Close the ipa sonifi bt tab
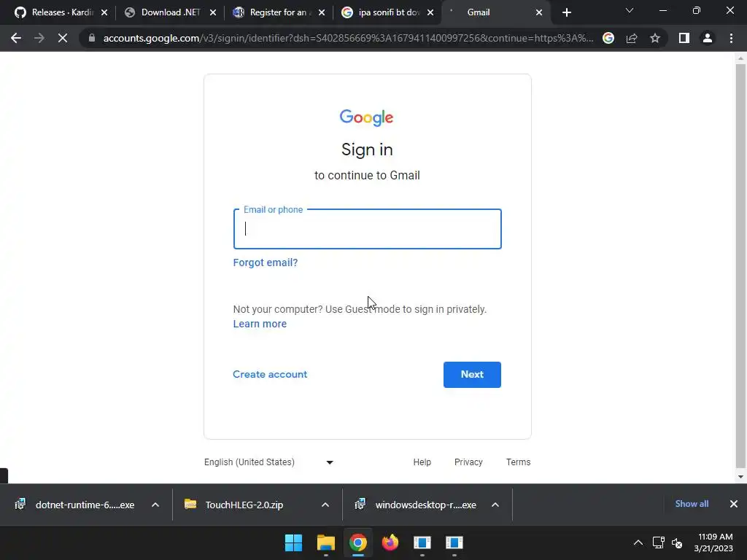The height and width of the screenshot is (560, 747). point(430,12)
